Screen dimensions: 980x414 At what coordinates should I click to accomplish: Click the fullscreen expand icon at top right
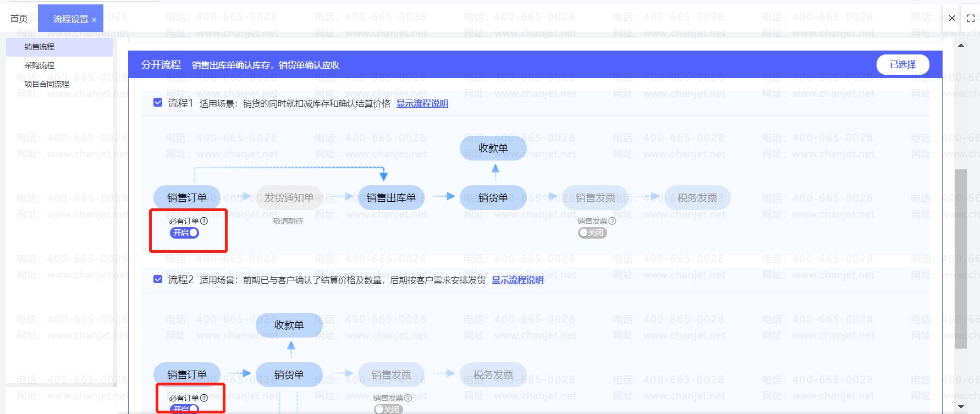[x=971, y=18]
